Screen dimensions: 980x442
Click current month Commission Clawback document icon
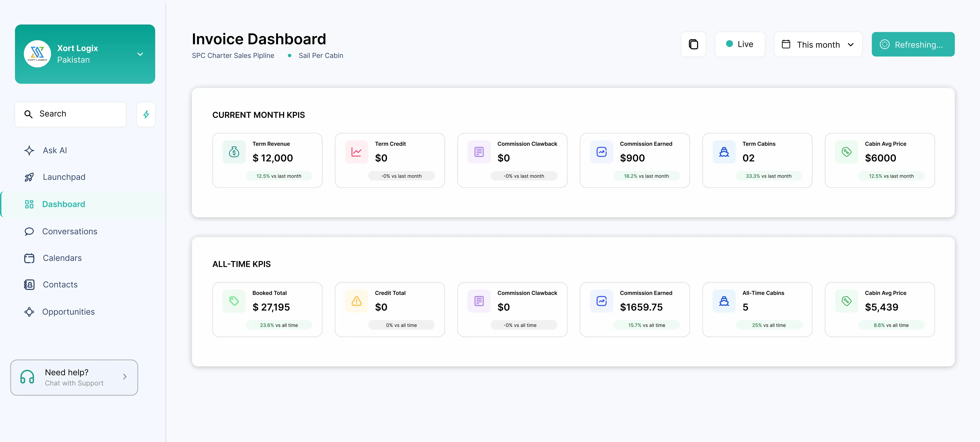click(479, 152)
